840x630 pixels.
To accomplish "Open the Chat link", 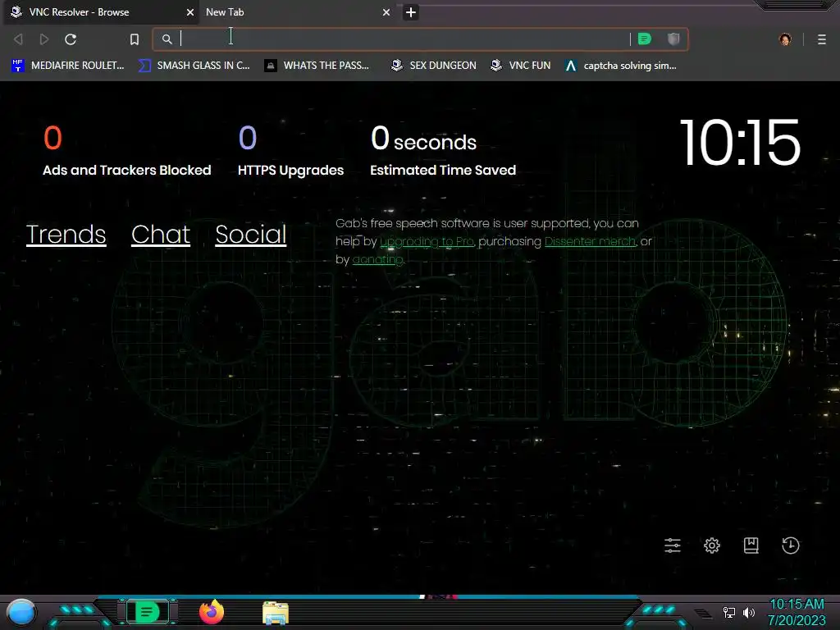I will (x=161, y=234).
